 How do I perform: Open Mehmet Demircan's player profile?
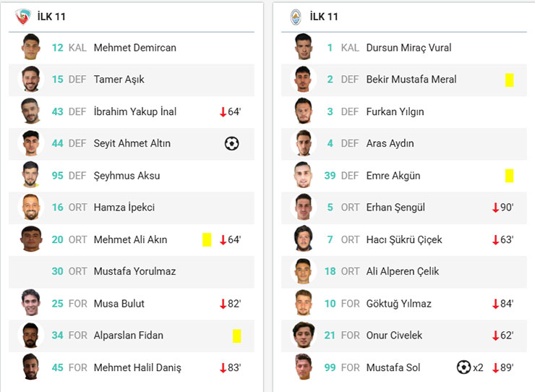coord(134,48)
